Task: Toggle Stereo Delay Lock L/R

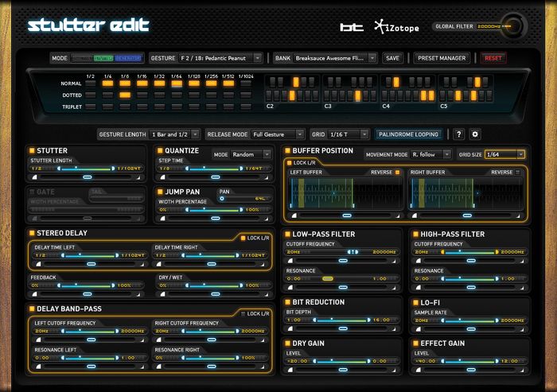Action: pyautogui.click(x=243, y=238)
